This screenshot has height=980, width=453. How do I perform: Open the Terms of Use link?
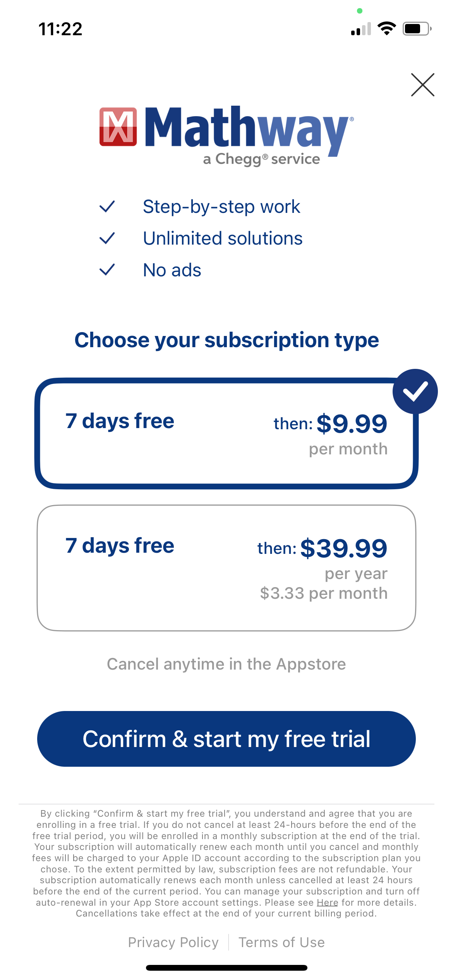tap(281, 942)
